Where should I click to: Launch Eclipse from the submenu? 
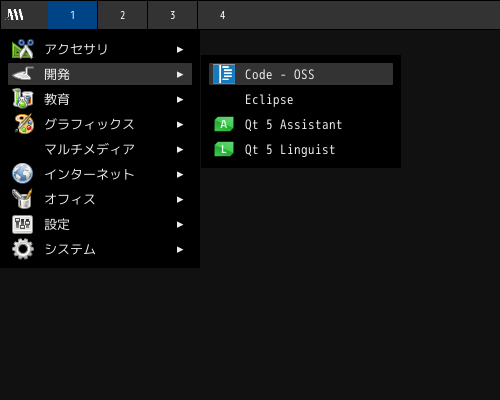coord(301,99)
